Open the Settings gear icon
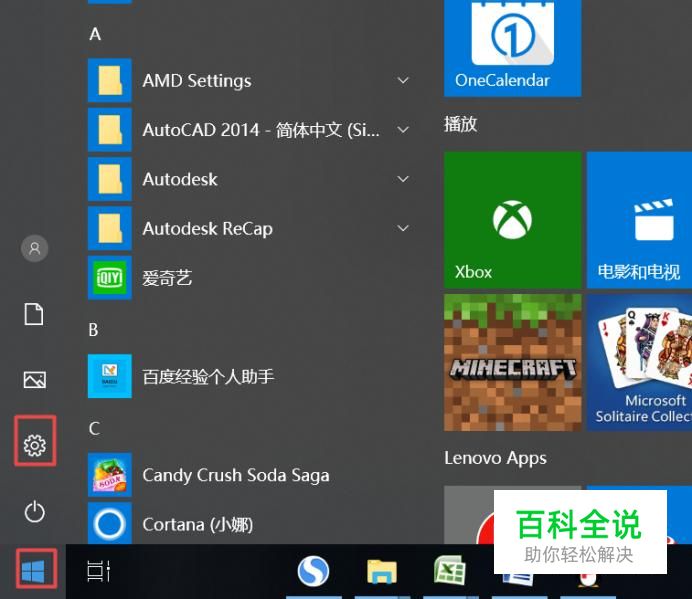Screen dimensions: 692x599 tap(35, 445)
